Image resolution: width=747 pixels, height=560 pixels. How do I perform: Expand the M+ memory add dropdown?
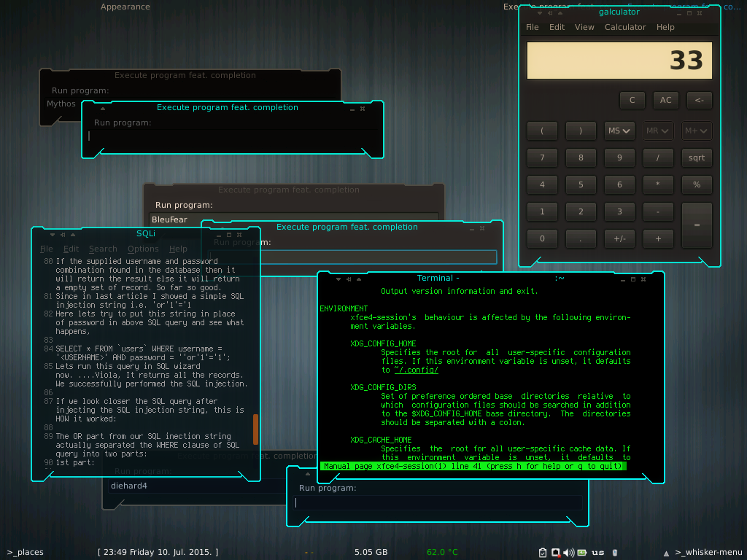tap(696, 131)
